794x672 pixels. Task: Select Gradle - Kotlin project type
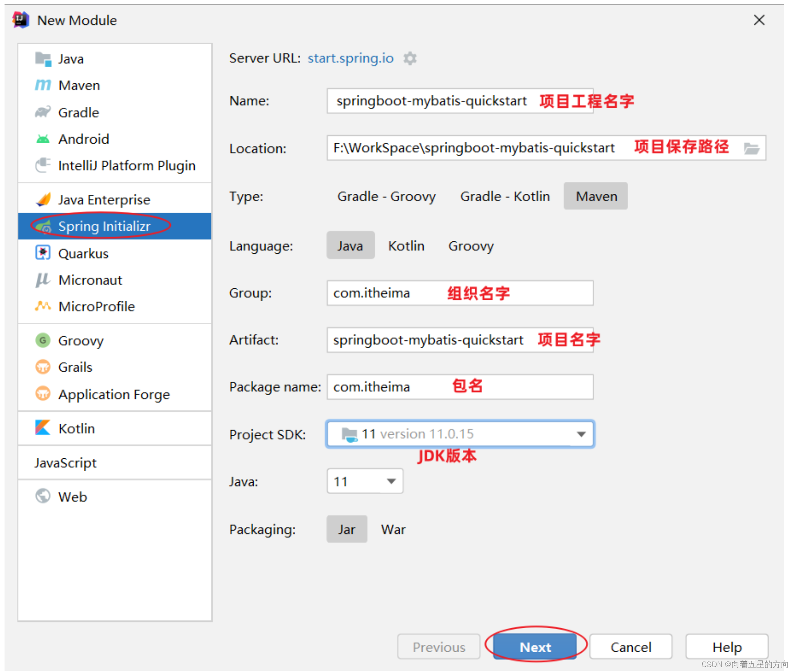coord(505,196)
